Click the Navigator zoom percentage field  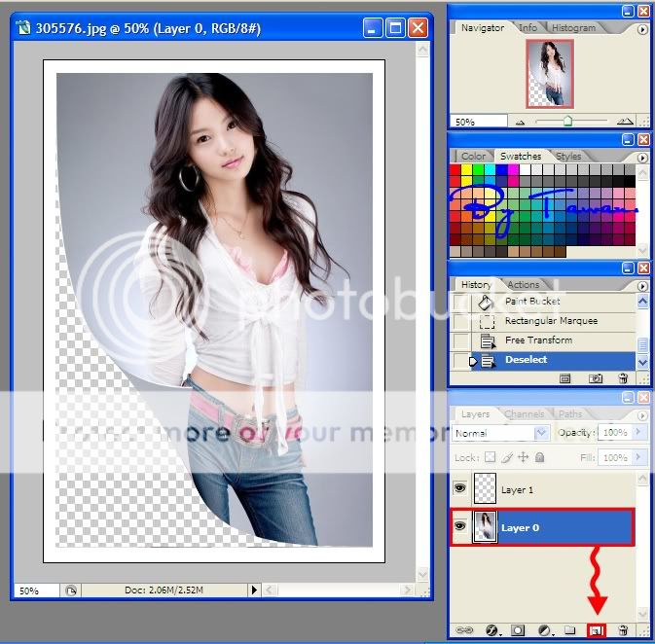click(479, 122)
